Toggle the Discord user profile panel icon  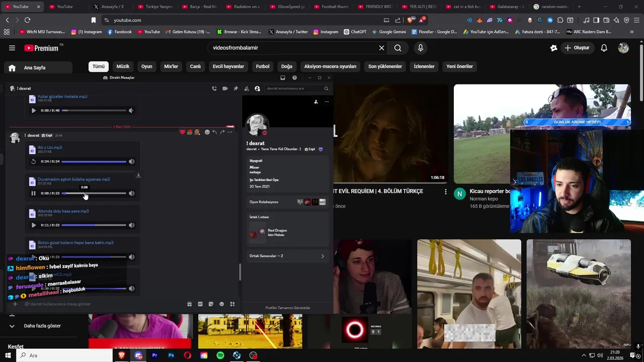257,88
